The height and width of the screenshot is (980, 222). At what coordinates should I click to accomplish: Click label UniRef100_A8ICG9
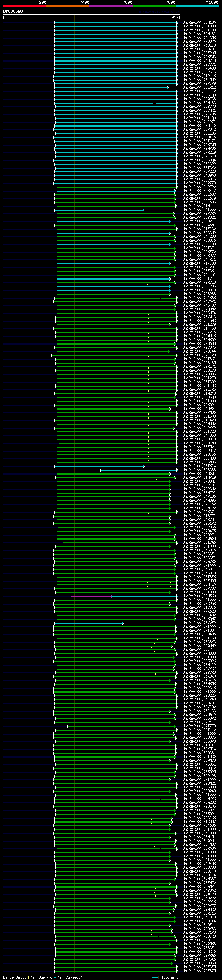(x=199, y=638)
